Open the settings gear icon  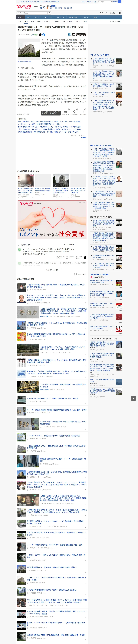120,13
